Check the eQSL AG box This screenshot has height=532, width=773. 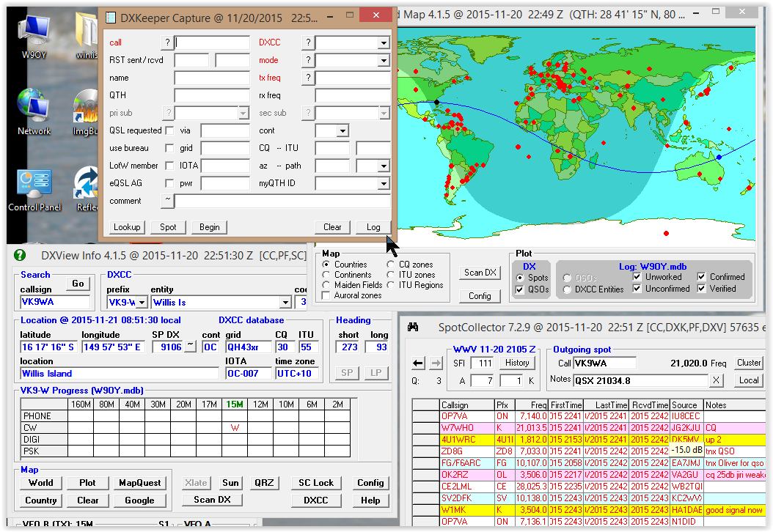(x=169, y=183)
